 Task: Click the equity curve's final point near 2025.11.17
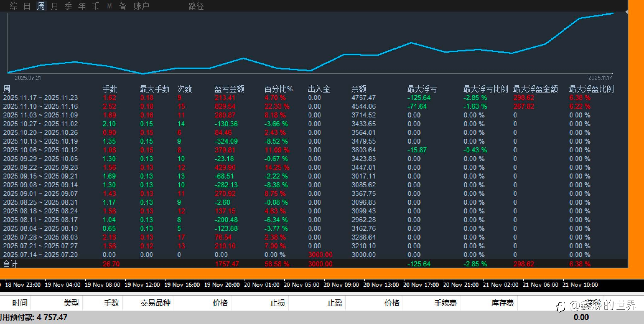(613, 13)
